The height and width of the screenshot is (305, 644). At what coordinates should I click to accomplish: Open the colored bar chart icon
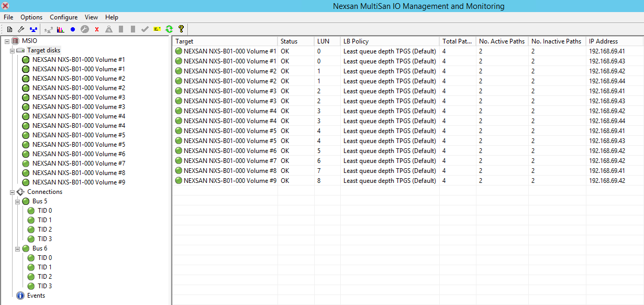tap(61, 29)
